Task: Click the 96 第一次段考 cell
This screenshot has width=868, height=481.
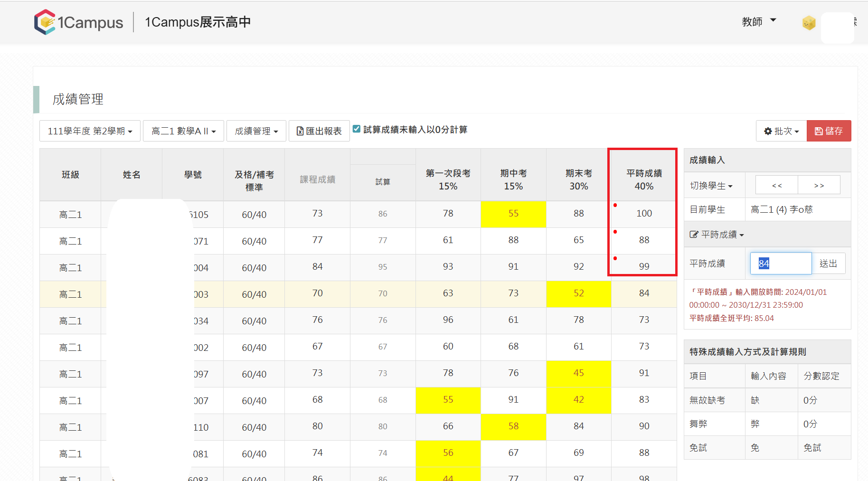Action: pos(448,320)
